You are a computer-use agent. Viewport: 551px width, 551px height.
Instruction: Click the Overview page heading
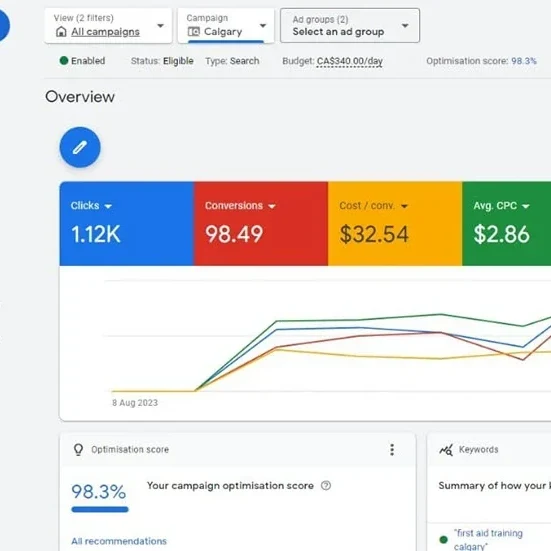(80, 97)
